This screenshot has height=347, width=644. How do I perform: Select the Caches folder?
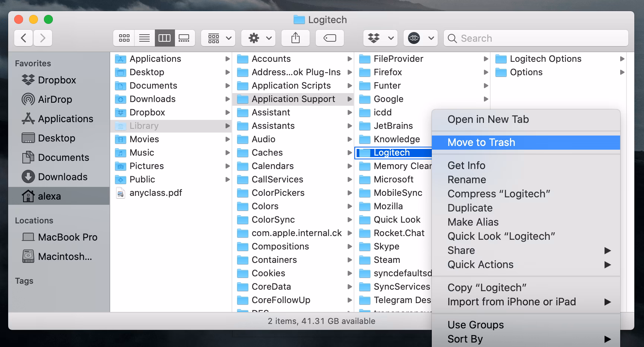pos(293,153)
